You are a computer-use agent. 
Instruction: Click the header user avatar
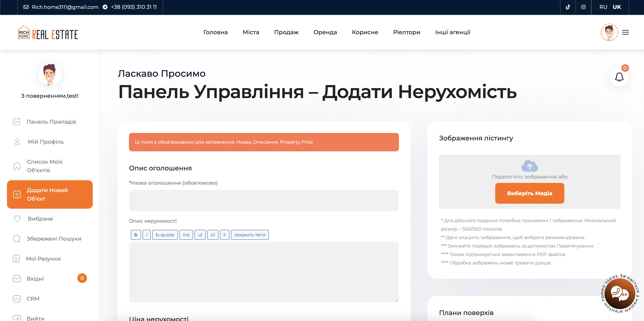(x=609, y=32)
